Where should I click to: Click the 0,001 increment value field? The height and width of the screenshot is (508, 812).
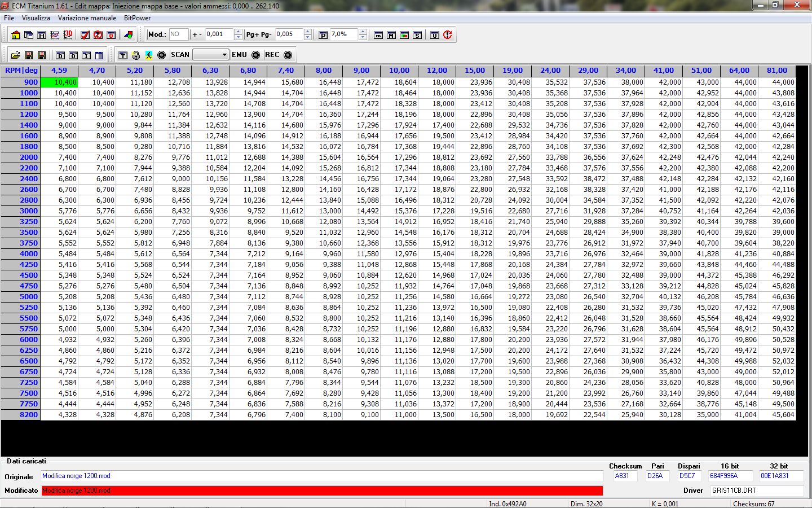pyautogui.click(x=219, y=34)
